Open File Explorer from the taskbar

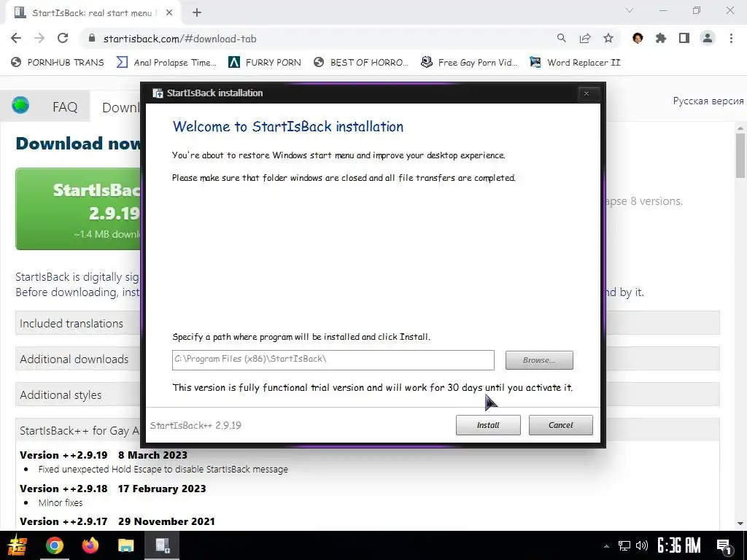point(125,545)
